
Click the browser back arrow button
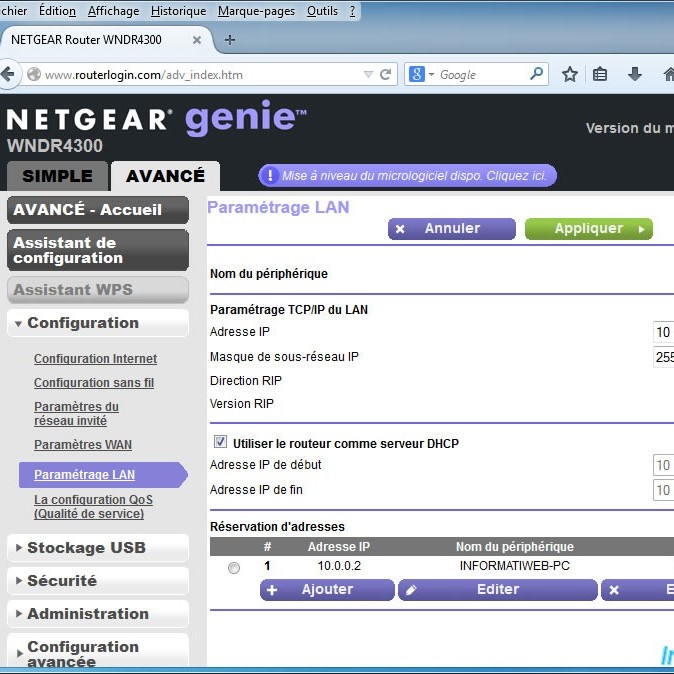pos(7,74)
